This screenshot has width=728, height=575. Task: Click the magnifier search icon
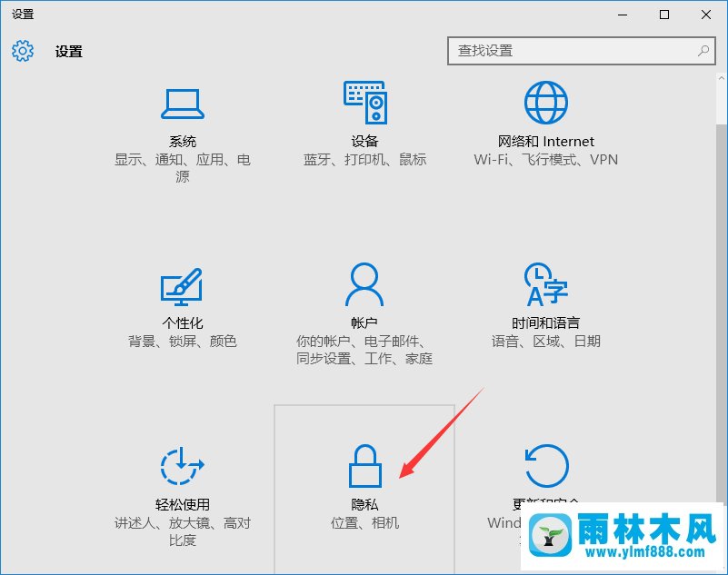(x=703, y=51)
